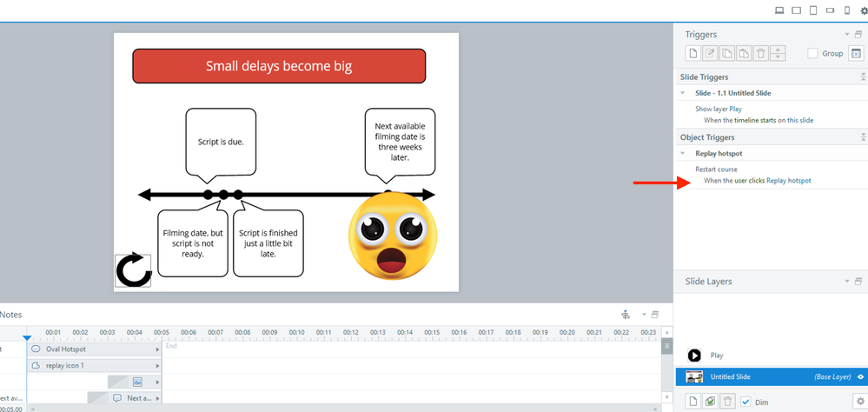Image resolution: width=868 pixels, height=412 pixels.
Task: Undock the Triggers panel
Action: tap(858, 35)
